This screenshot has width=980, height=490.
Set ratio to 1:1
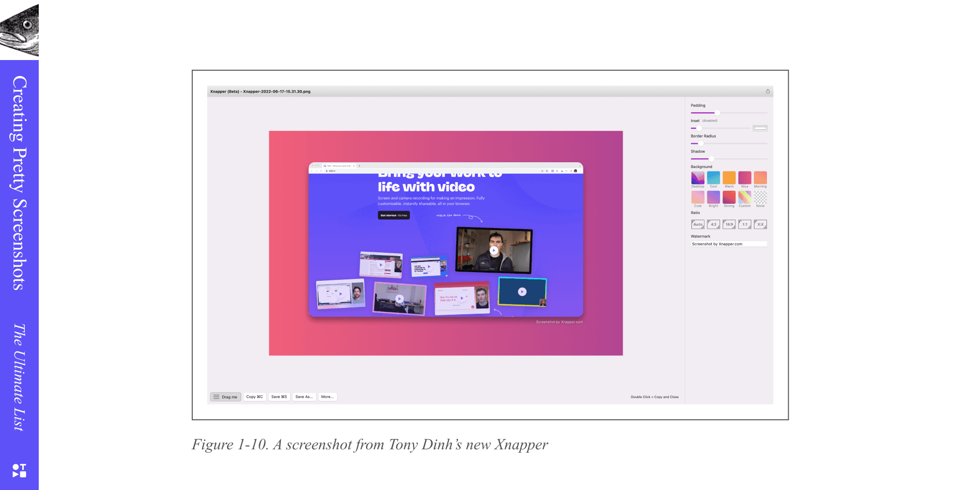745,224
